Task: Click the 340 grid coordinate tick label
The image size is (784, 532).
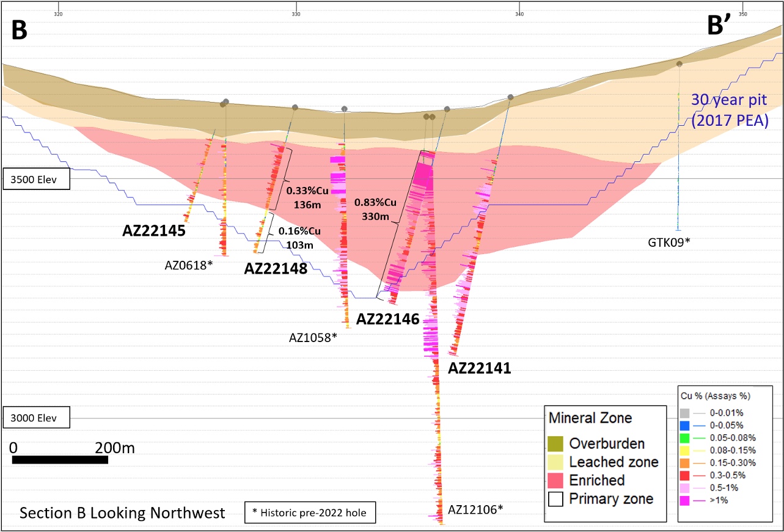Action: (x=519, y=13)
